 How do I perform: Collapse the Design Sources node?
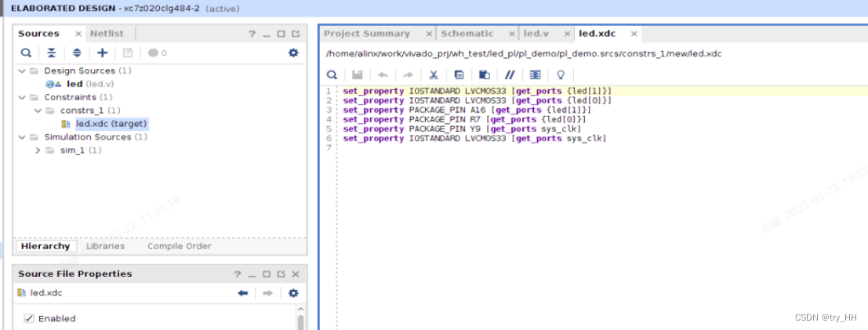(x=22, y=71)
